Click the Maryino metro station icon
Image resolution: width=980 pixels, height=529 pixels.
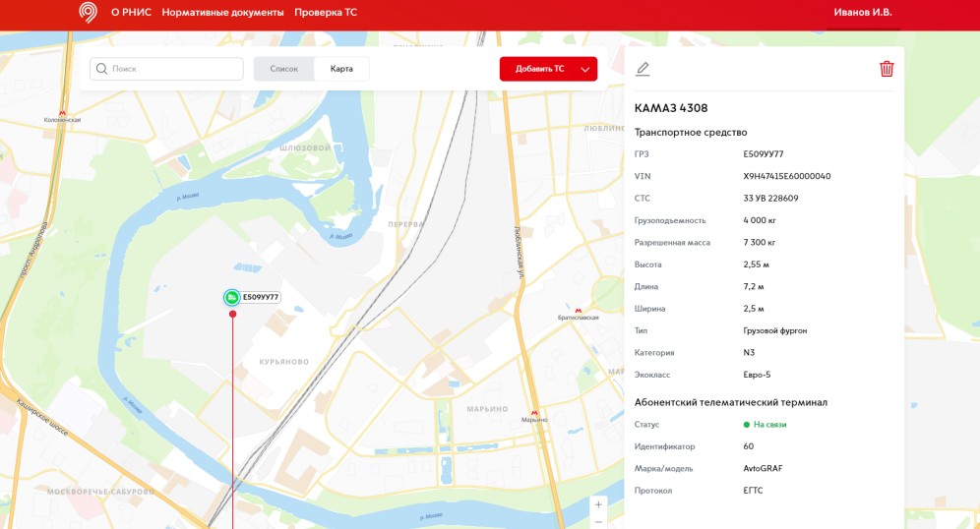(x=533, y=413)
